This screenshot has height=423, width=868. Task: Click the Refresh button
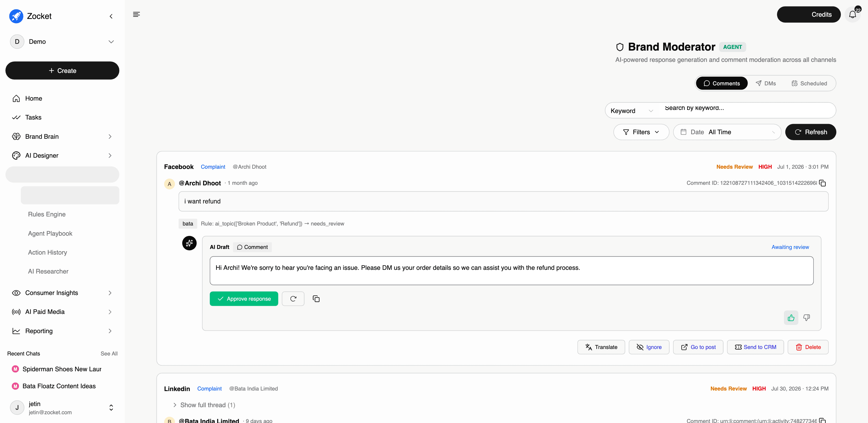pos(810,132)
